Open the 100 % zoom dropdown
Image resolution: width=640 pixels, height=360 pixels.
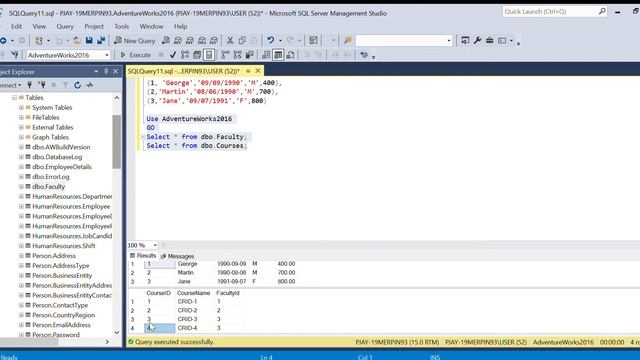click(155, 245)
